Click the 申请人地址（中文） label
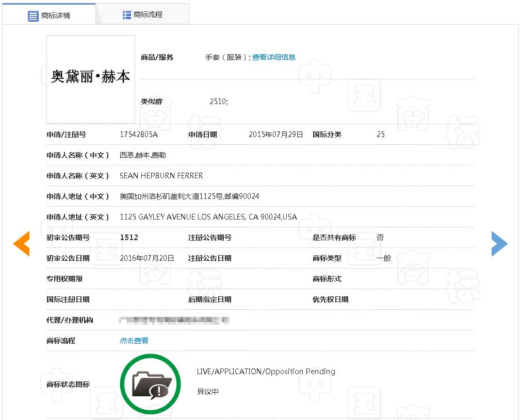Screen dimensions: 521x420 pos(78,196)
